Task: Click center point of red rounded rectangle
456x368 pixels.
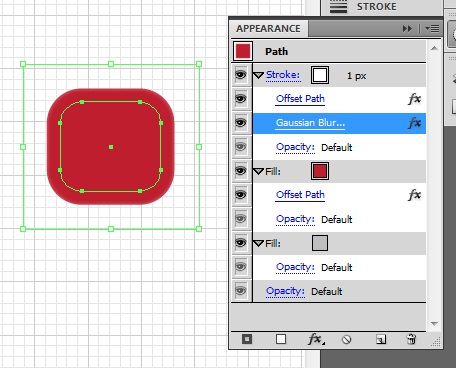Action: coord(111,147)
